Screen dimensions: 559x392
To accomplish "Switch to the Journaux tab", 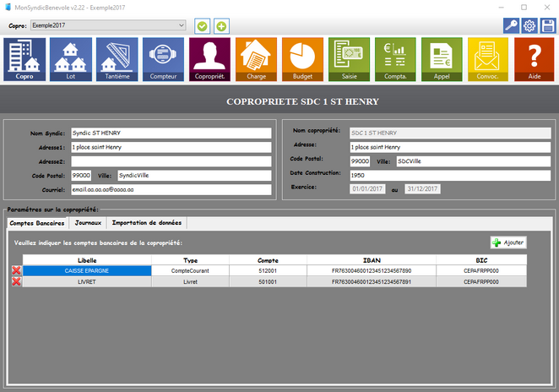I will 88,223.
